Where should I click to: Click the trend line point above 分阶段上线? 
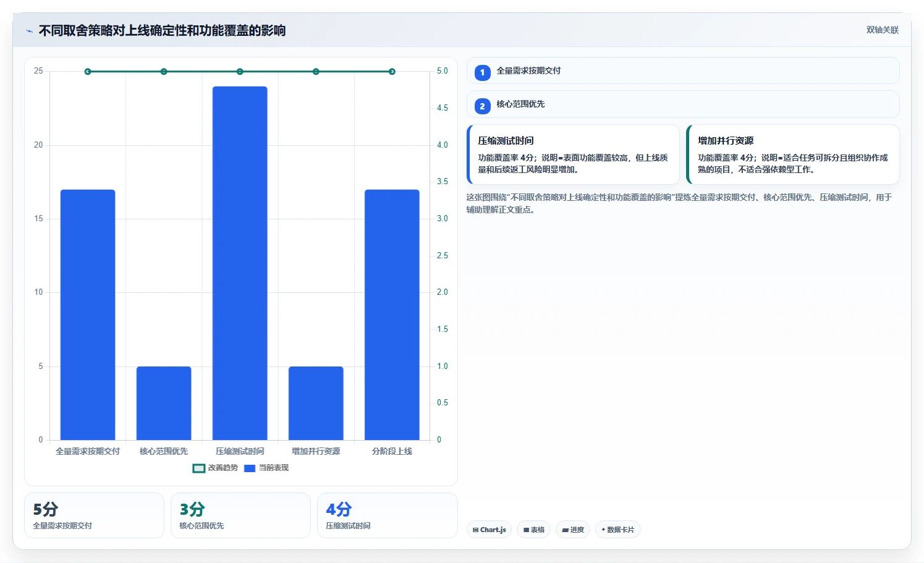392,72
